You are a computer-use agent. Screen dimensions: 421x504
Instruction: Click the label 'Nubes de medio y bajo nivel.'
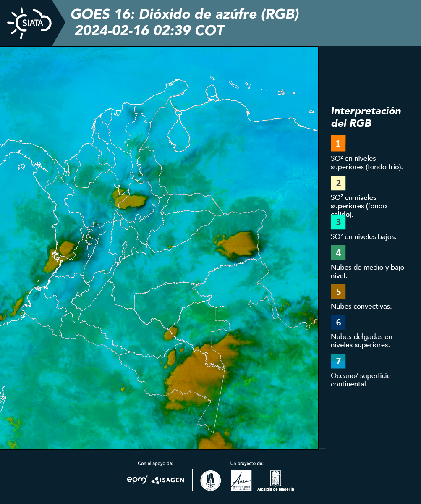point(368,271)
